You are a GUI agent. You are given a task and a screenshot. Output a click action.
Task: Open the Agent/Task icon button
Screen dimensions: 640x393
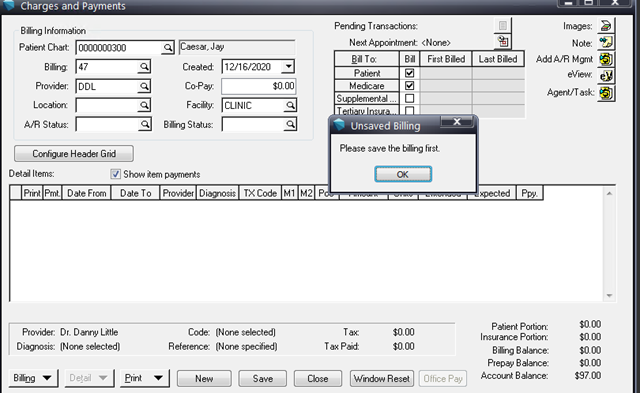(x=606, y=93)
